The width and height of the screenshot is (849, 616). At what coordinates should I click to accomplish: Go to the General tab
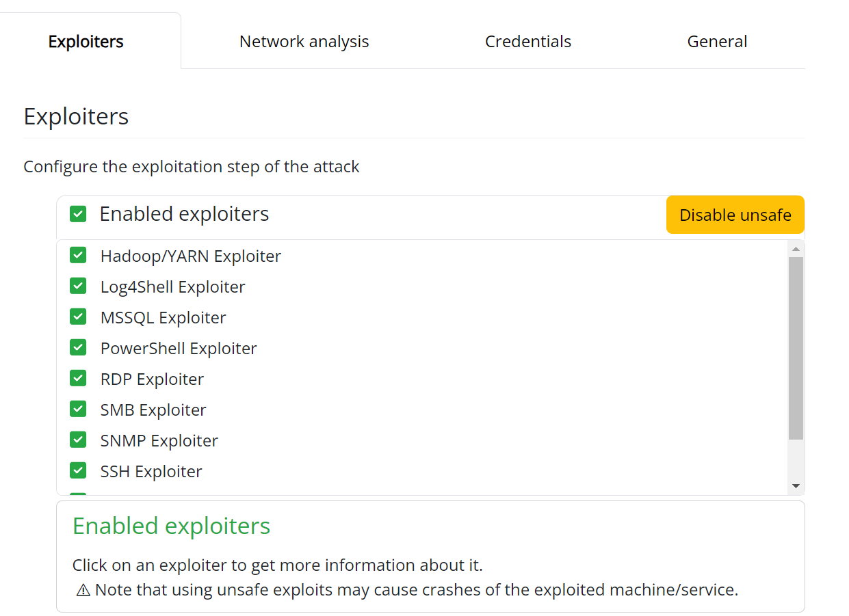(x=717, y=42)
